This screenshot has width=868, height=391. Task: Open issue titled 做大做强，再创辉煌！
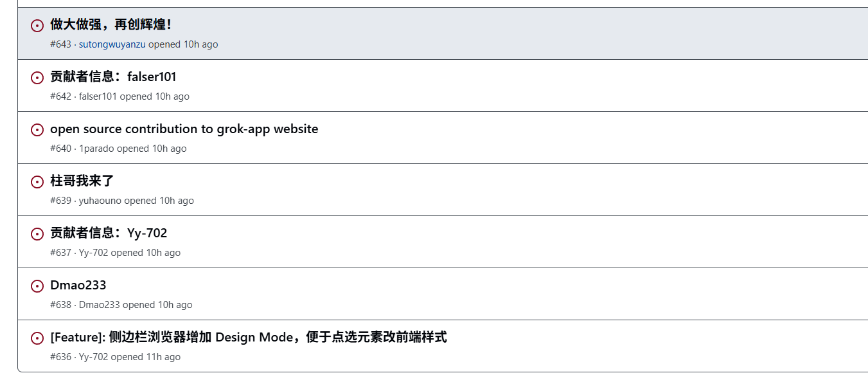(x=111, y=24)
